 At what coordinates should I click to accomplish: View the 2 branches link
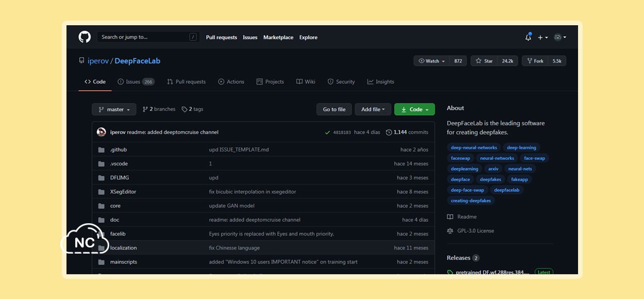[159, 109]
